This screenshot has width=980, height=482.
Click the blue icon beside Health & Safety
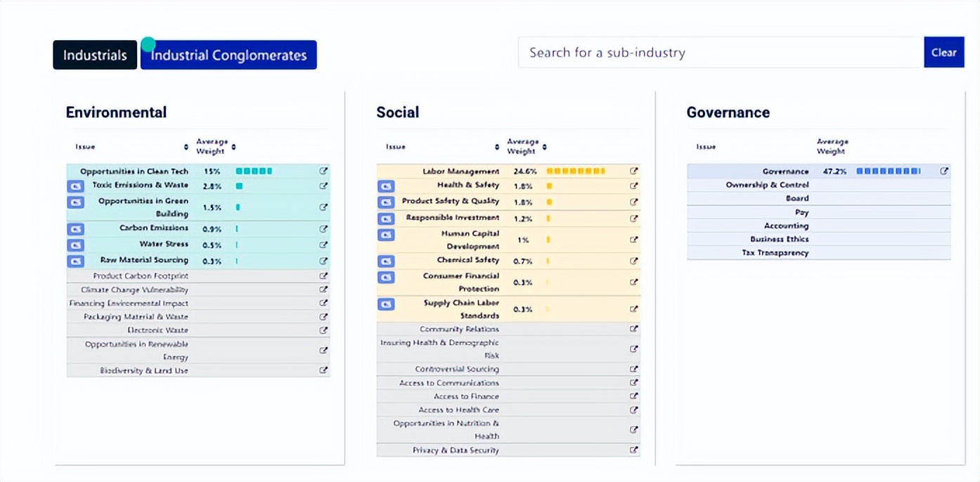coord(386,186)
